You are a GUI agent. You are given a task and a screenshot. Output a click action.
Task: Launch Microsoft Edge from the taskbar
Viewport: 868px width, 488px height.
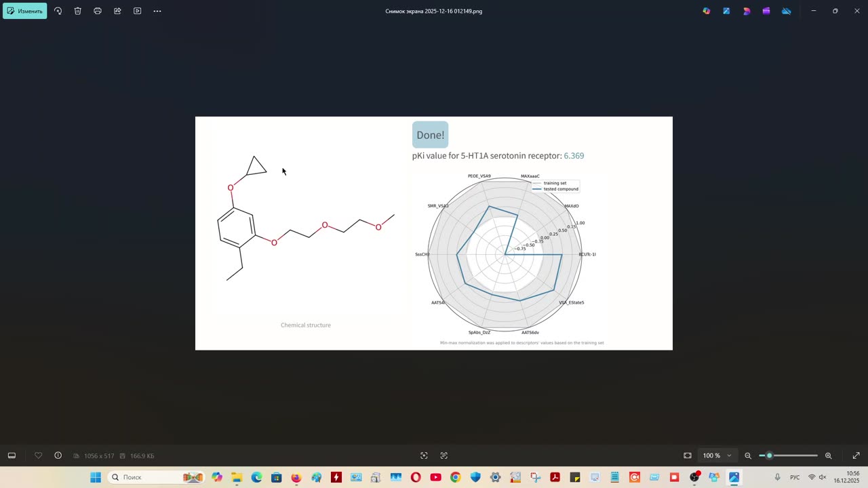[256, 477]
